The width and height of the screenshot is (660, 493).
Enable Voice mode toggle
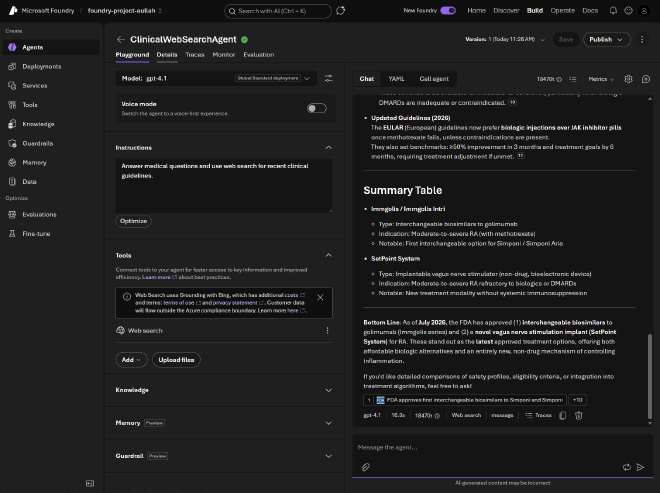[317, 108]
